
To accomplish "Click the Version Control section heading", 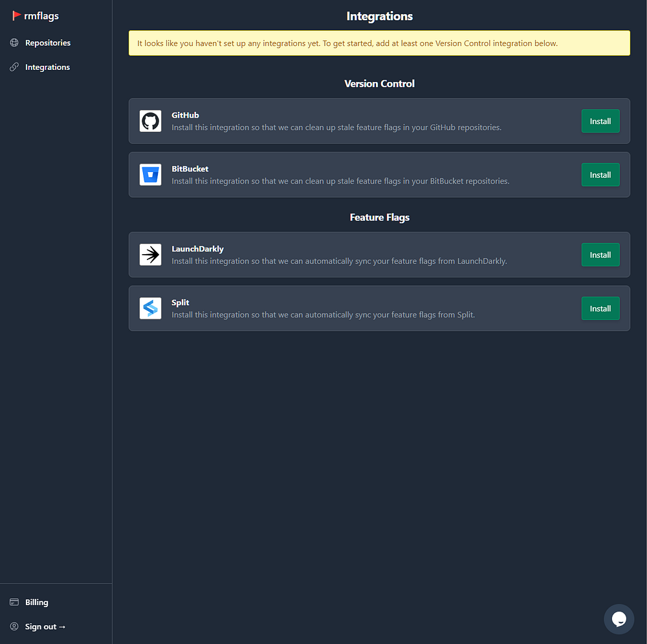I will pos(379,83).
